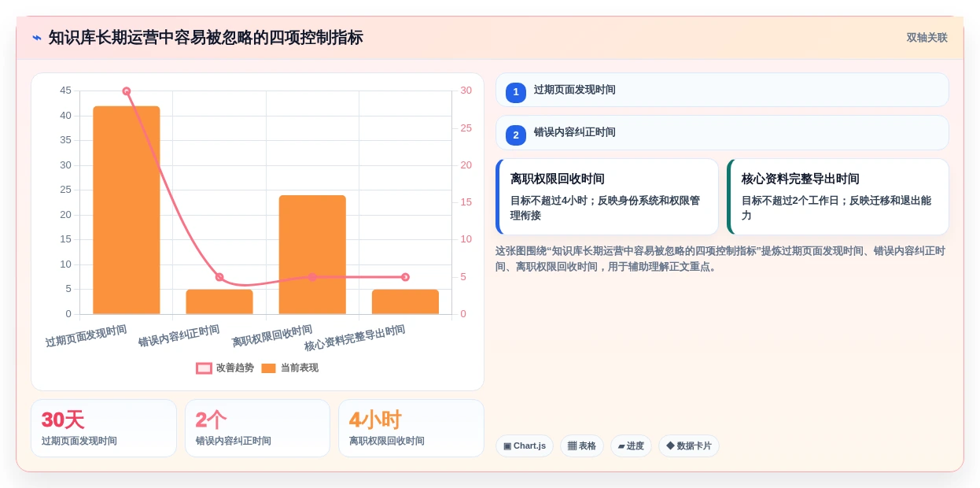The width and height of the screenshot is (980, 488).
Task: Select numbered item 2 错误内容纠正时间
Action: click(x=722, y=133)
